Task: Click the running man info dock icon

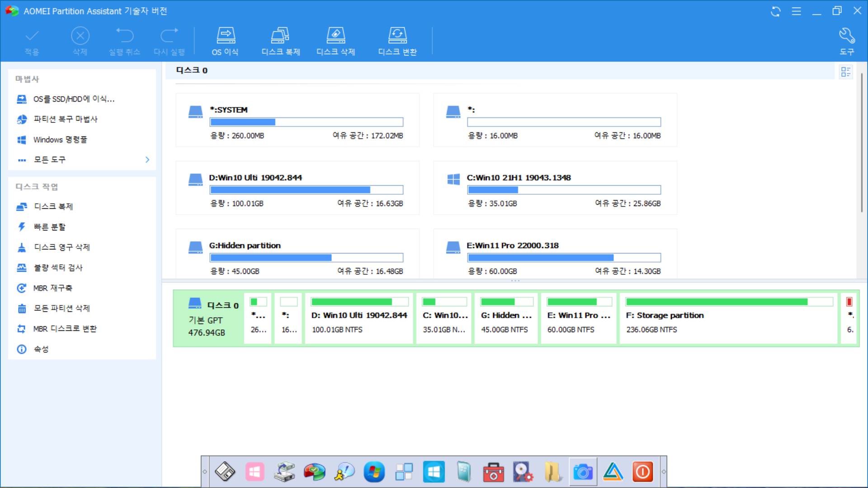Action: [344, 472]
